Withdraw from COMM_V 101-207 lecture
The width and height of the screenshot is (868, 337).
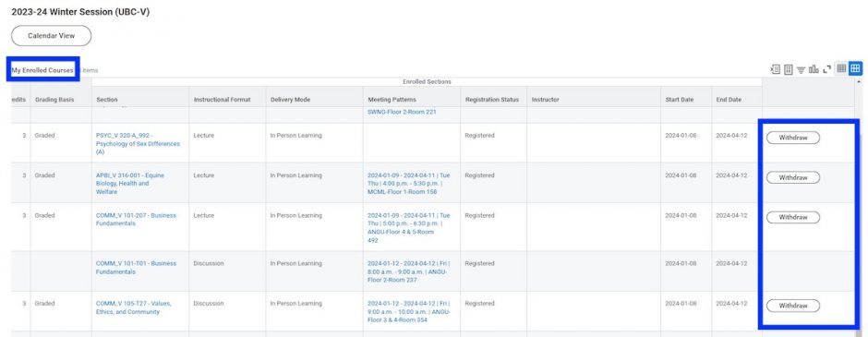(792, 218)
